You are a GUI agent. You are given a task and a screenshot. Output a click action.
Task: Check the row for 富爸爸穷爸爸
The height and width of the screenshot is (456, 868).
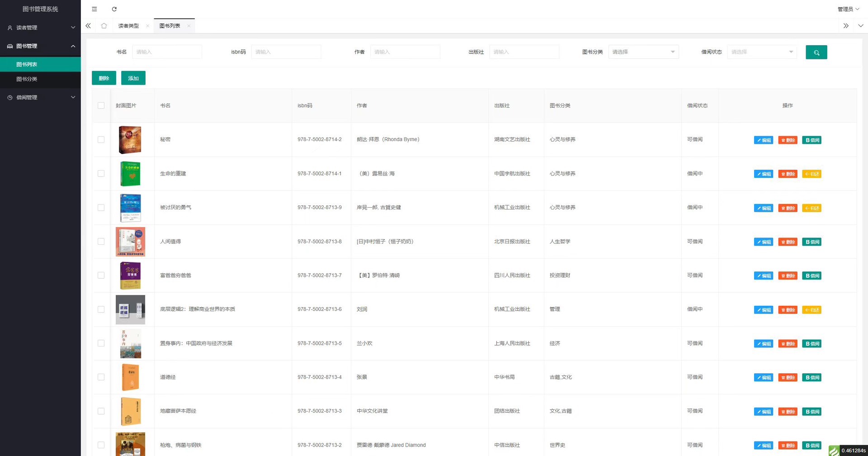tap(101, 275)
